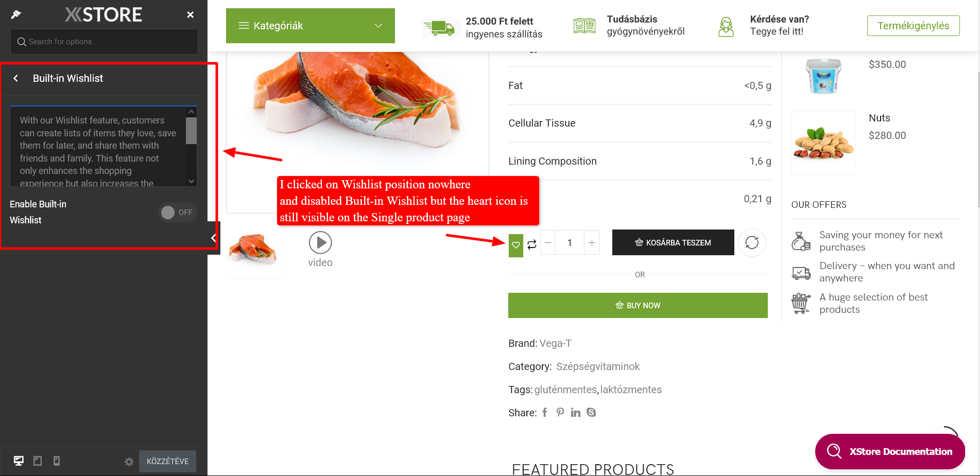Click the Search for options field
980x476 pixels.
pos(104,42)
